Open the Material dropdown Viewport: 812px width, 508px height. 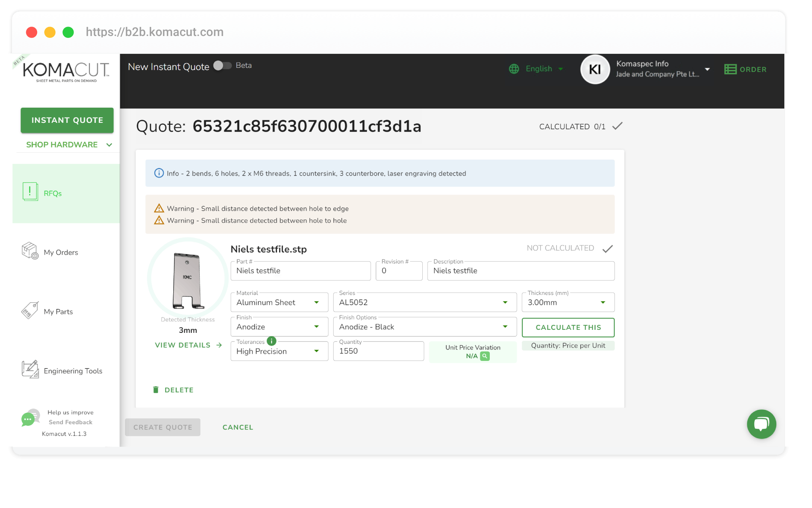(x=279, y=303)
